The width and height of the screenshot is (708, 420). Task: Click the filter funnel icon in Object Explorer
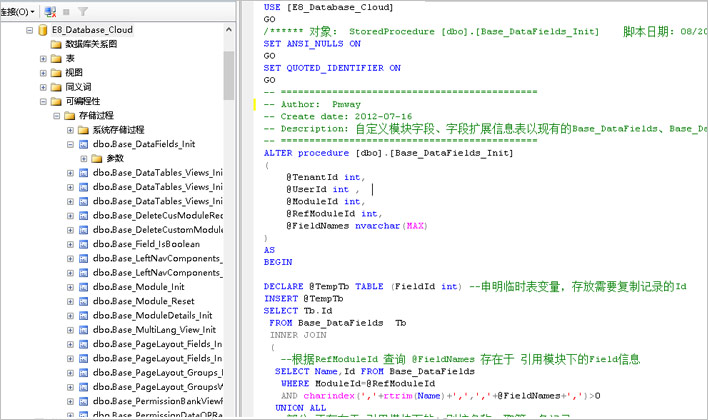pyautogui.click(x=83, y=11)
